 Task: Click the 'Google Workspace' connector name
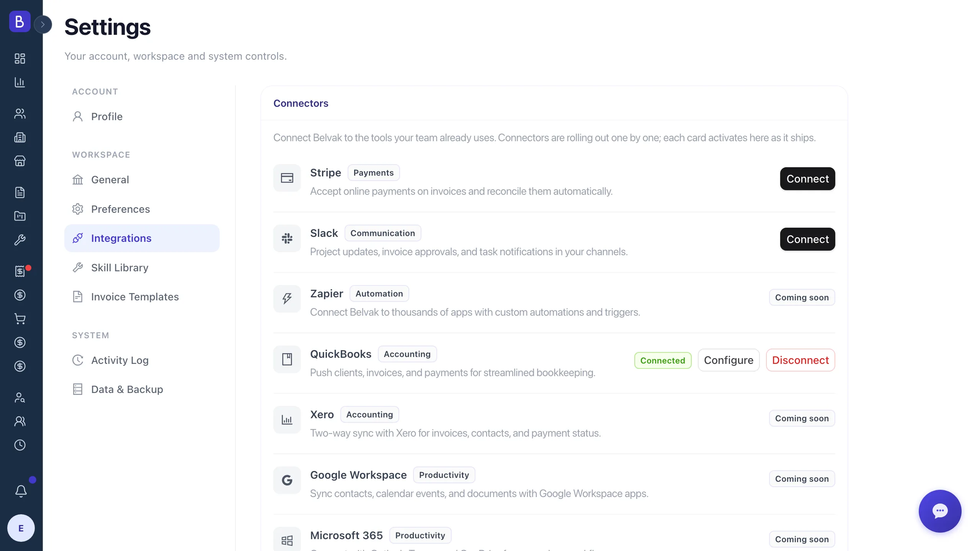[x=358, y=475]
